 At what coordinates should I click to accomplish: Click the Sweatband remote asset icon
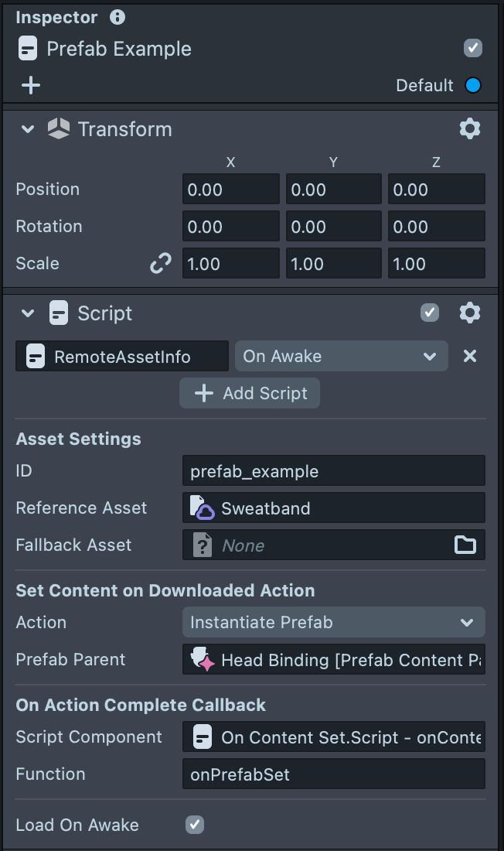203,508
